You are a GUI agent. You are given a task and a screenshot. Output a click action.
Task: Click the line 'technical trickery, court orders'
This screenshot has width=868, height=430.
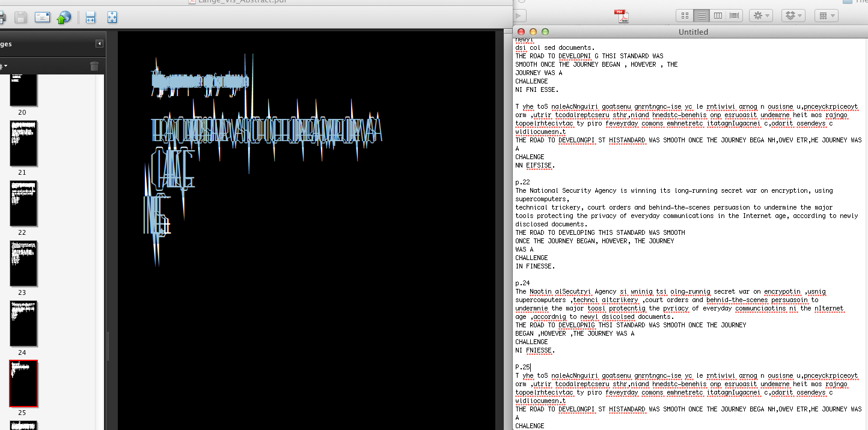coord(674,207)
